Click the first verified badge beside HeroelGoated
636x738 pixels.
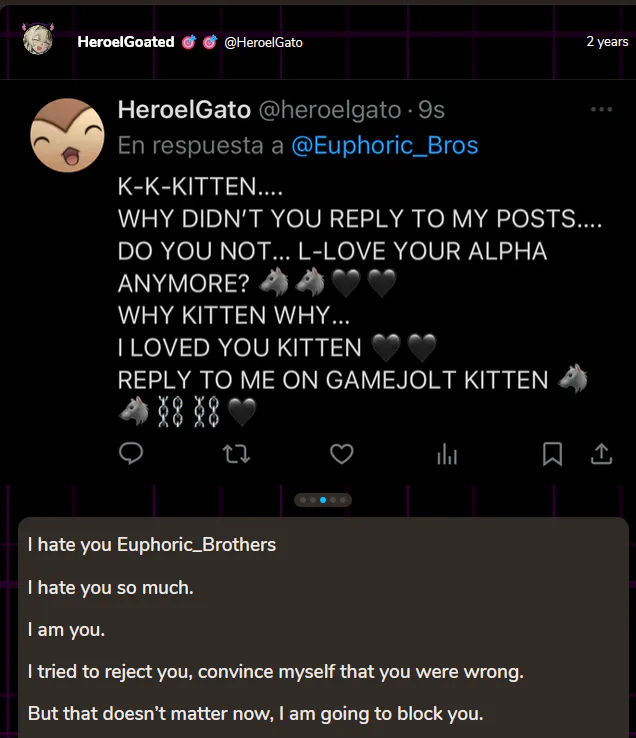click(189, 42)
